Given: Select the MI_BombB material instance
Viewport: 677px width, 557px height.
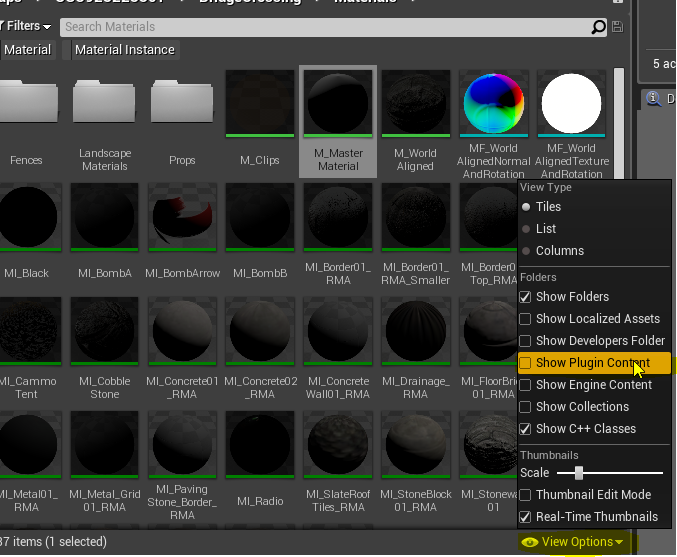Looking at the screenshot, I should point(260,217).
